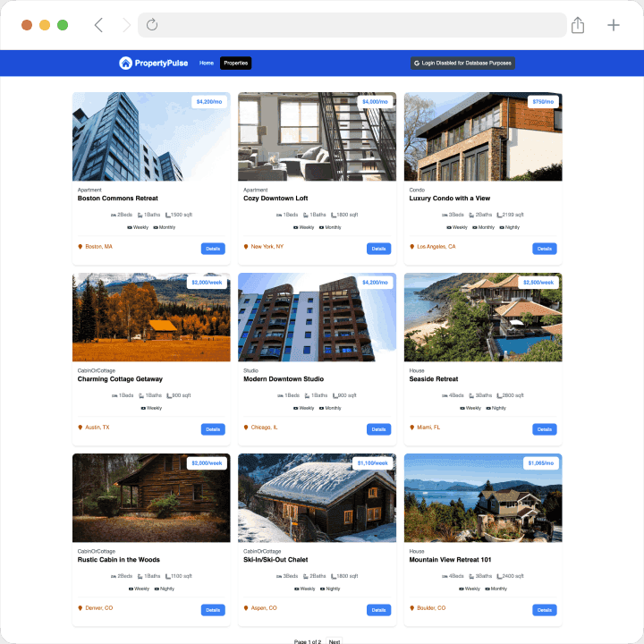This screenshot has height=644, width=644.
Task: Click the browser forward arrow
Action: point(126,25)
